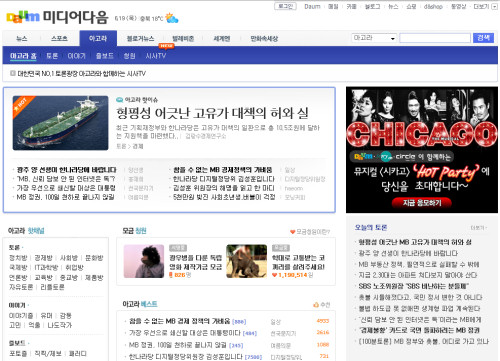Open the 세계엔 main tab
This screenshot has width=500, height=361.
tap(222, 39)
